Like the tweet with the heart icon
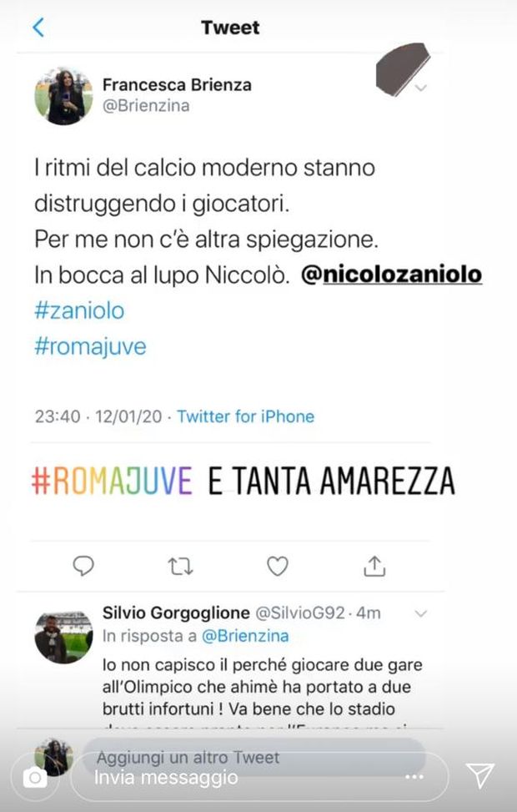The width and height of the screenshot is (517, 812). click(x=278, y=566)
